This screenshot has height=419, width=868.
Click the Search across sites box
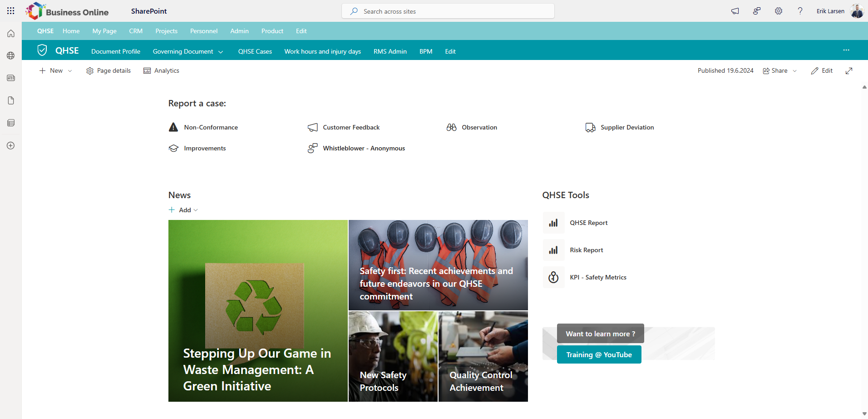tap(448, 11)
